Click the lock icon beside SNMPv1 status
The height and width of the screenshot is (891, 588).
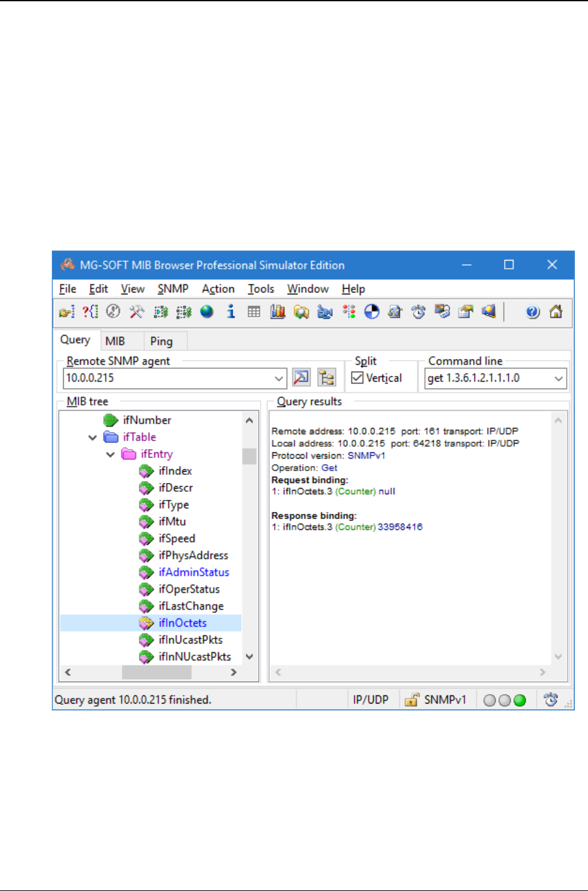pos(411,700)
